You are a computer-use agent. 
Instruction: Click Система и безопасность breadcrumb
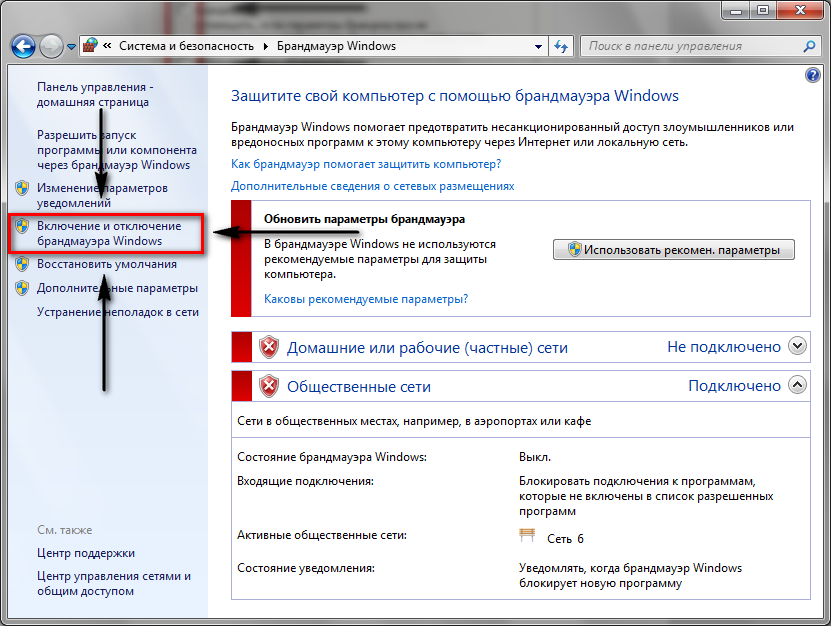[x=186, y=46]
